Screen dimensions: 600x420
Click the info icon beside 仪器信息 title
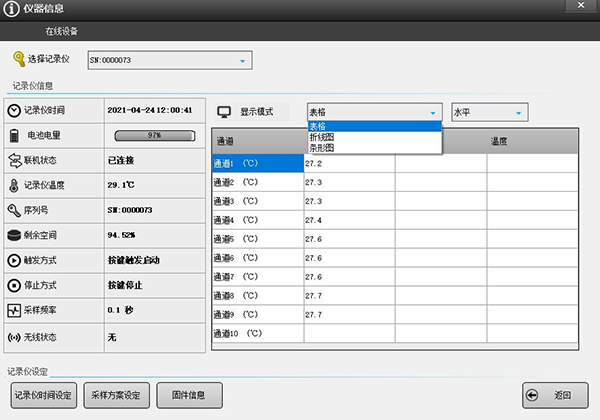[x=11, y=9]
